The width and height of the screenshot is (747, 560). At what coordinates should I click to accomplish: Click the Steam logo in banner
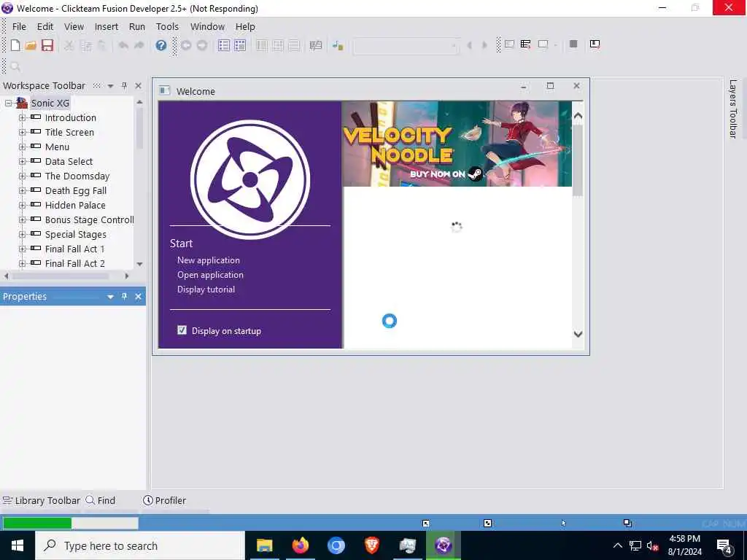[x=475, y=174]
